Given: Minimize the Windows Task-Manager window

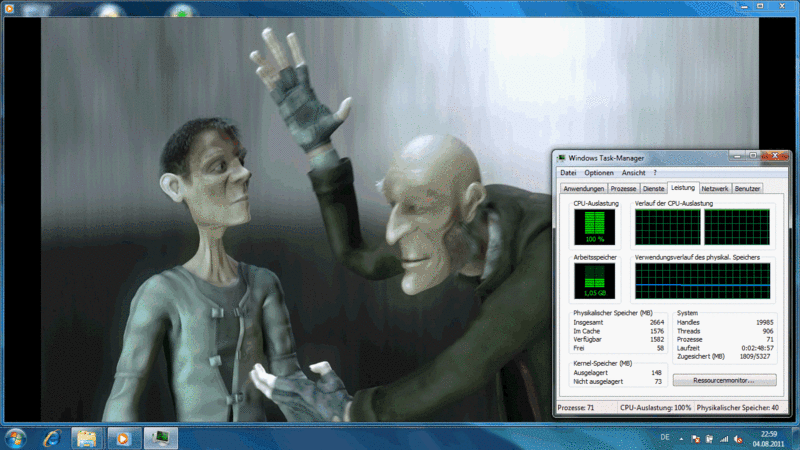Looking at the screenshot, I should [x=737, y=156].
